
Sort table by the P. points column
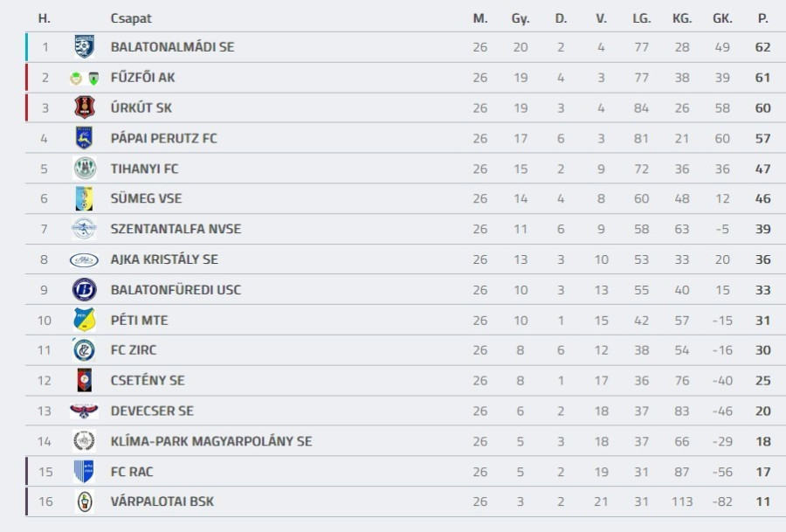click(x=762, y=18)
